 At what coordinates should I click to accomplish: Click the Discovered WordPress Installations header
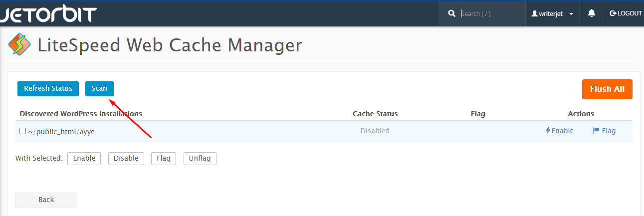coord(81,114)
